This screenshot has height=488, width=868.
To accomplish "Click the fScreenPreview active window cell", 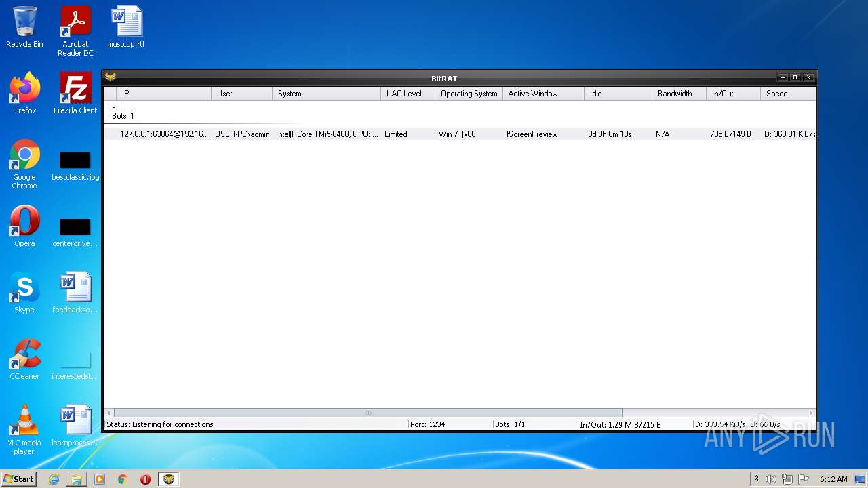I will (x=532, y=134).
